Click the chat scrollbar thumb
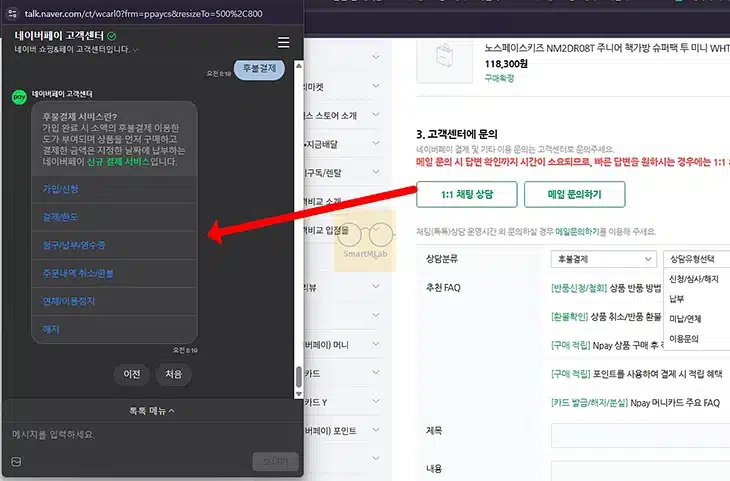 [299, 377]
